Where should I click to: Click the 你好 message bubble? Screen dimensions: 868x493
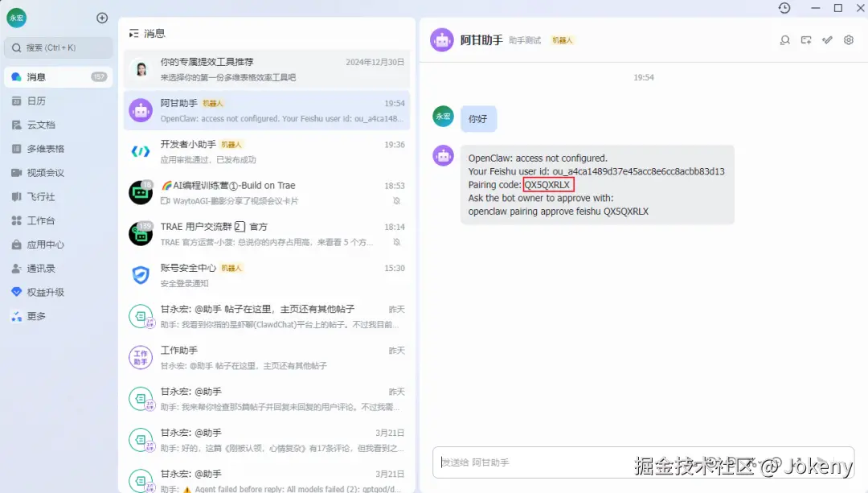pyautogui.click(x=478, y=118)
